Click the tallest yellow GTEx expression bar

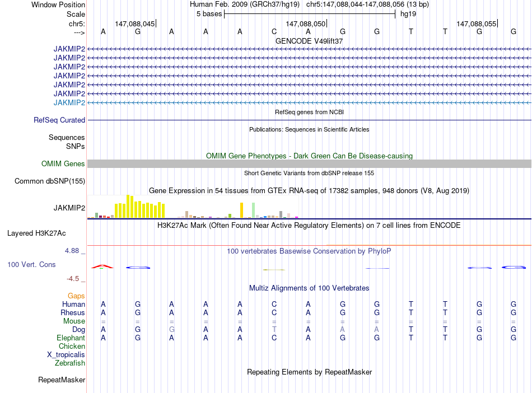coord(128,206)
